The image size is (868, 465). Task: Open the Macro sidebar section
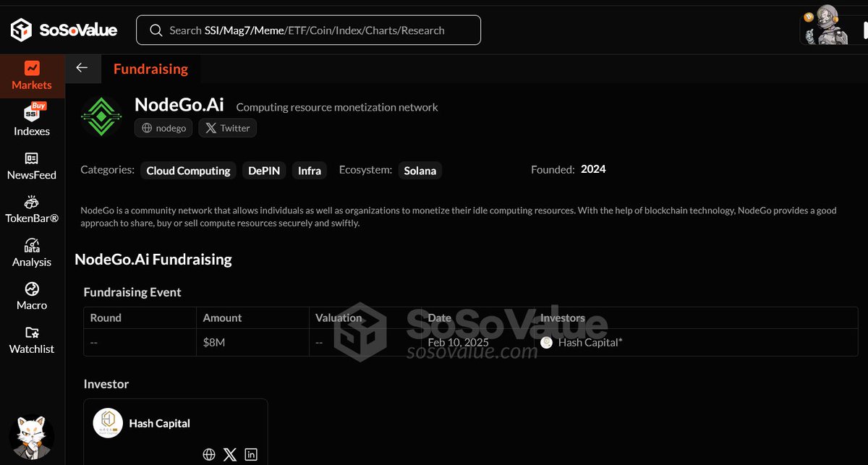click(x=32, y=296)
